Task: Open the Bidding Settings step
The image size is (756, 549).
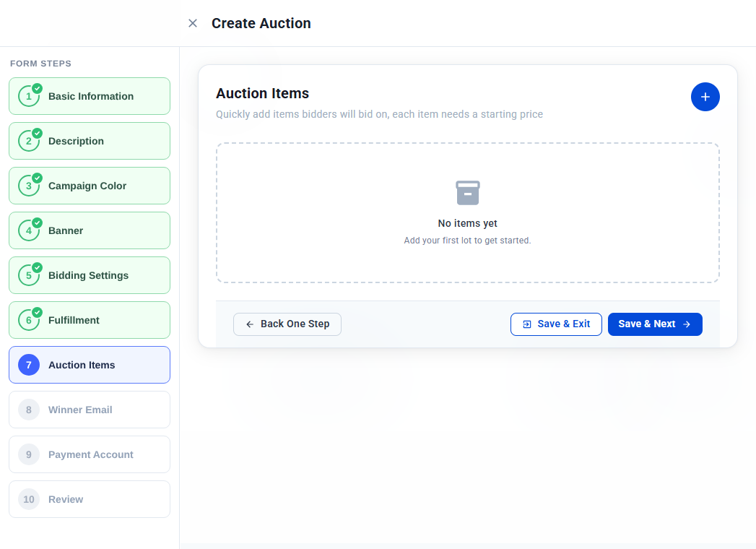Action: point(90,275)
